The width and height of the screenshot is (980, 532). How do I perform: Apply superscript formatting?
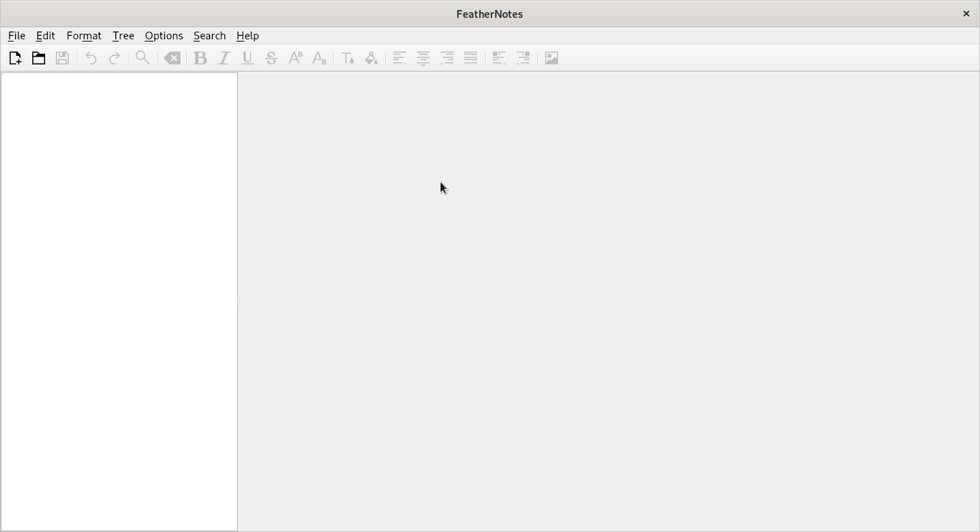[295, 58]
